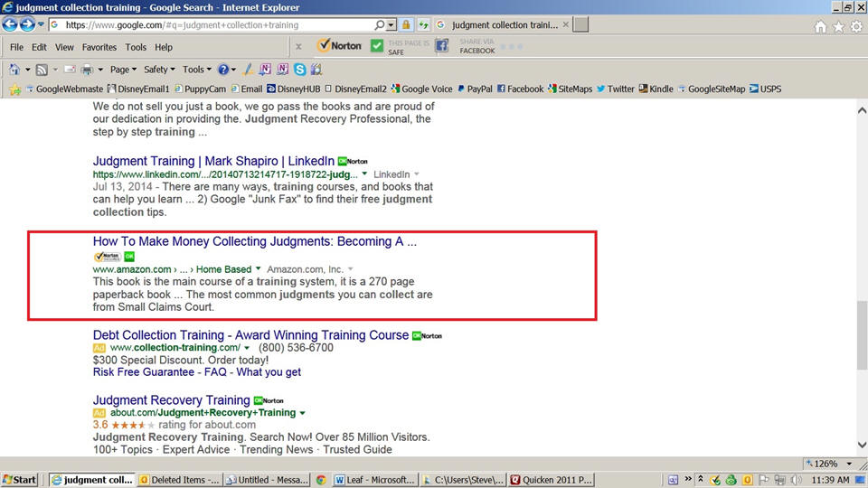Viewport: 868px width, 488px height.
Task: Click the Print icon in command bar
Action: 87,70
